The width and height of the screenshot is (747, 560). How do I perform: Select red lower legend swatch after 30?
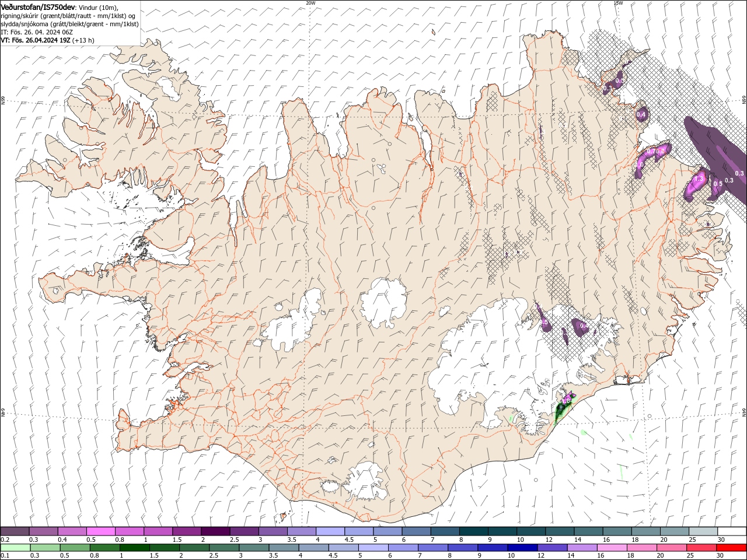point(731,547)
